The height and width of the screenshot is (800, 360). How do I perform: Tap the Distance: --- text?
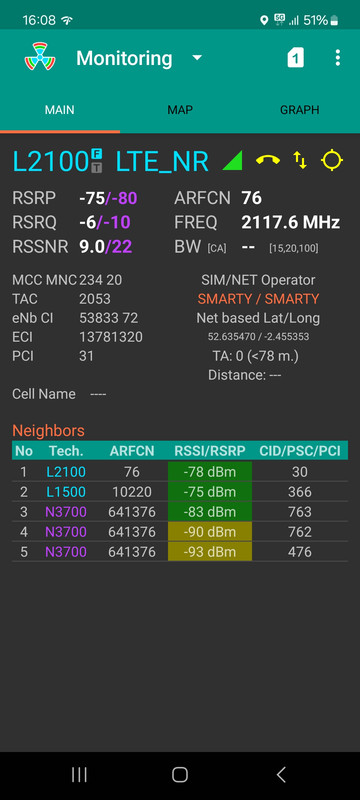(x=245, y=375)
